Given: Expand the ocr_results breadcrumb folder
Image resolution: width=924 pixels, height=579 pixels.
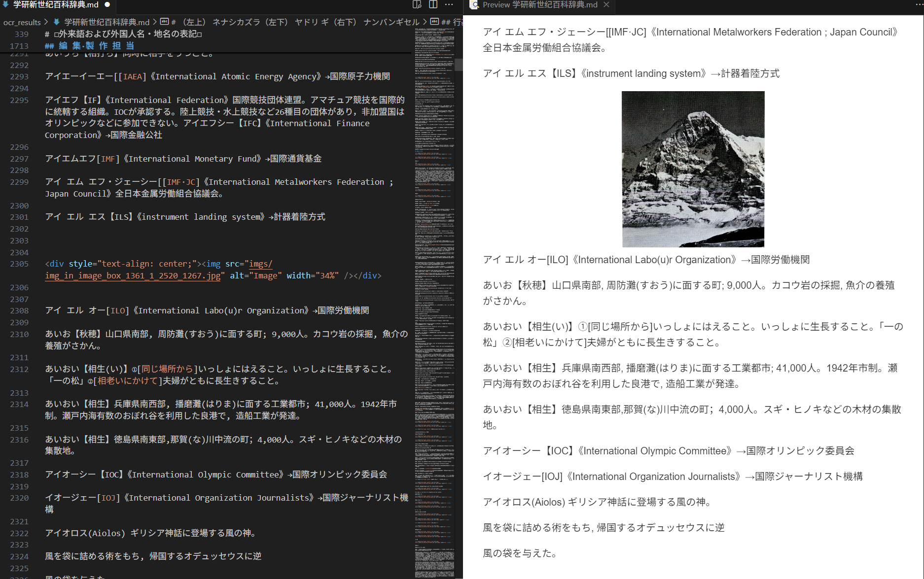Looking at the screenshot, I should 22,22.
